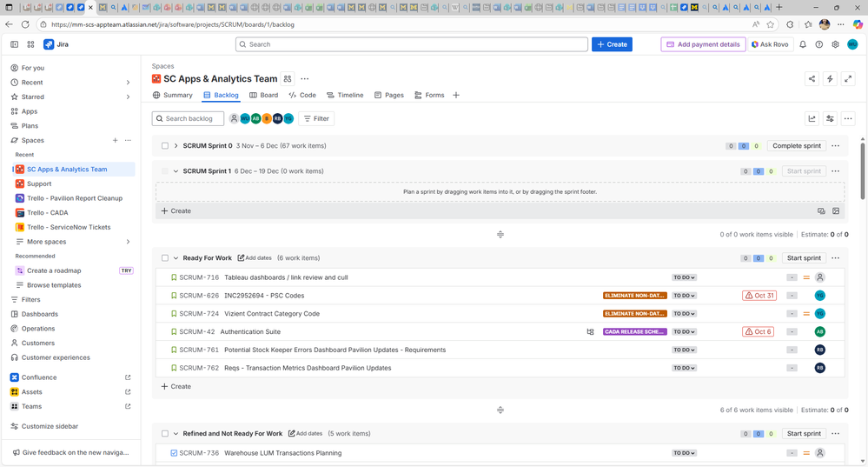Collapse Refined and Not Ready For Work section
Viewport: 868px width, 467px height.
click(x=176, y=434)
